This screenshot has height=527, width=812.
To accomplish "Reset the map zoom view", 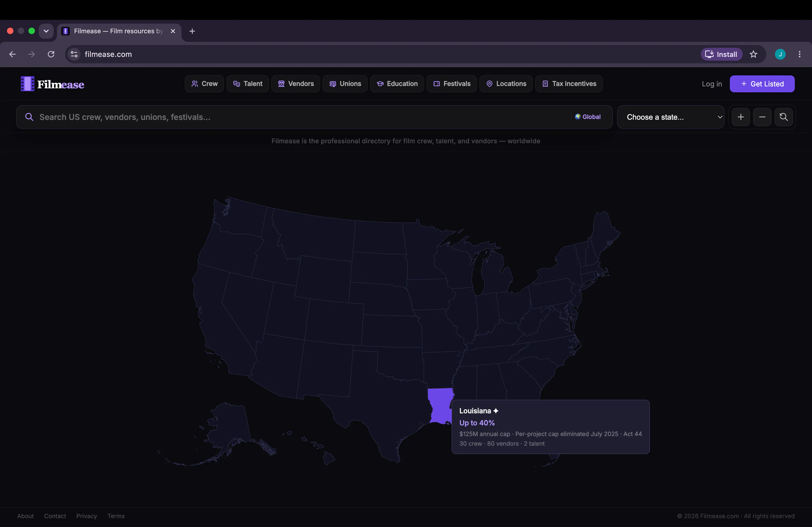I will pyautogui.click(x=784, y=117).
